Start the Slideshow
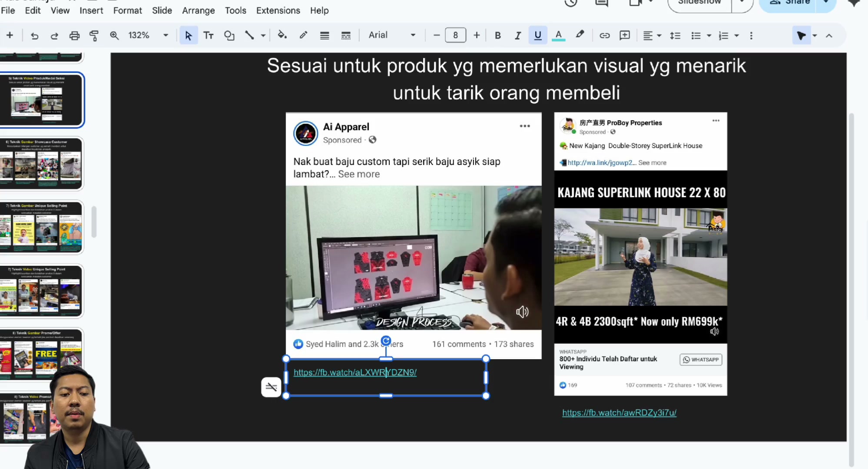Screen dimensions: 868x469 point(699,3)
